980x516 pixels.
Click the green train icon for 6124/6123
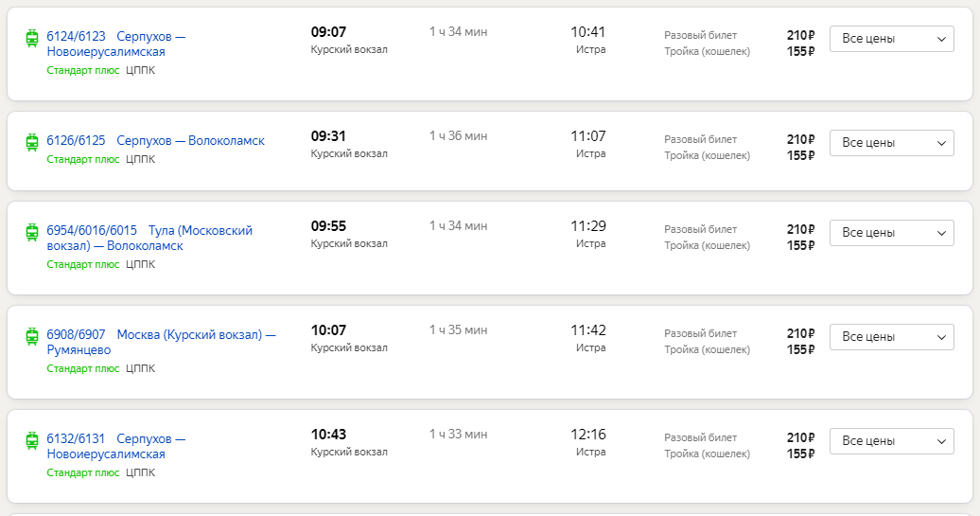pyautogui.click(x=32, y=38)
